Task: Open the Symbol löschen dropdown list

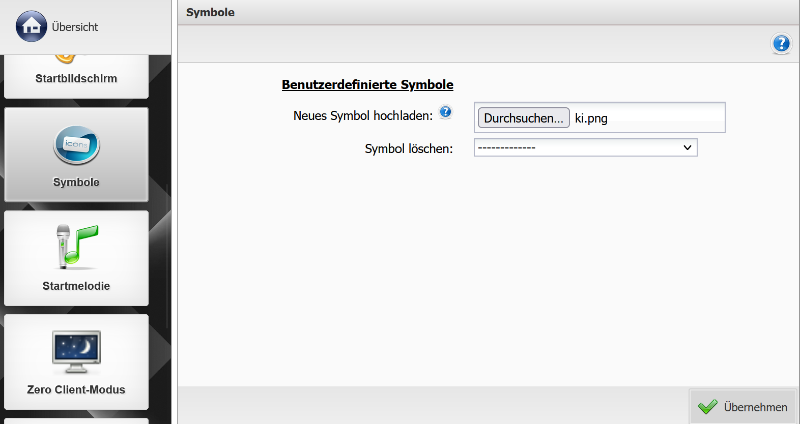Action: coord(584,148)
